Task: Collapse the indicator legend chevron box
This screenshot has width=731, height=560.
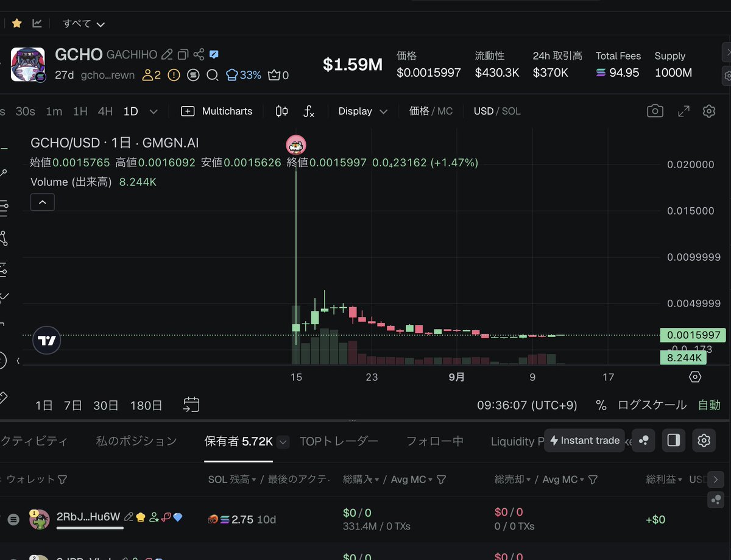Action: (42, 202)
